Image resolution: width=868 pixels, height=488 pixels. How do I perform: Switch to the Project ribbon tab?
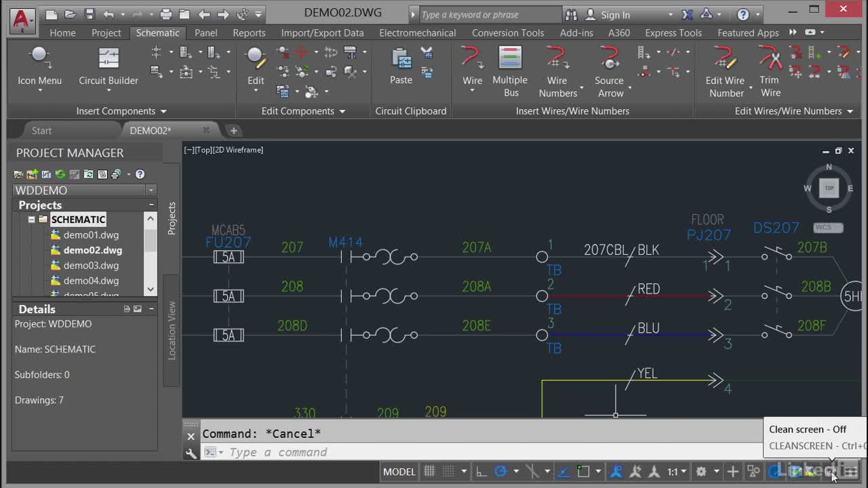[x=106, y=33]
